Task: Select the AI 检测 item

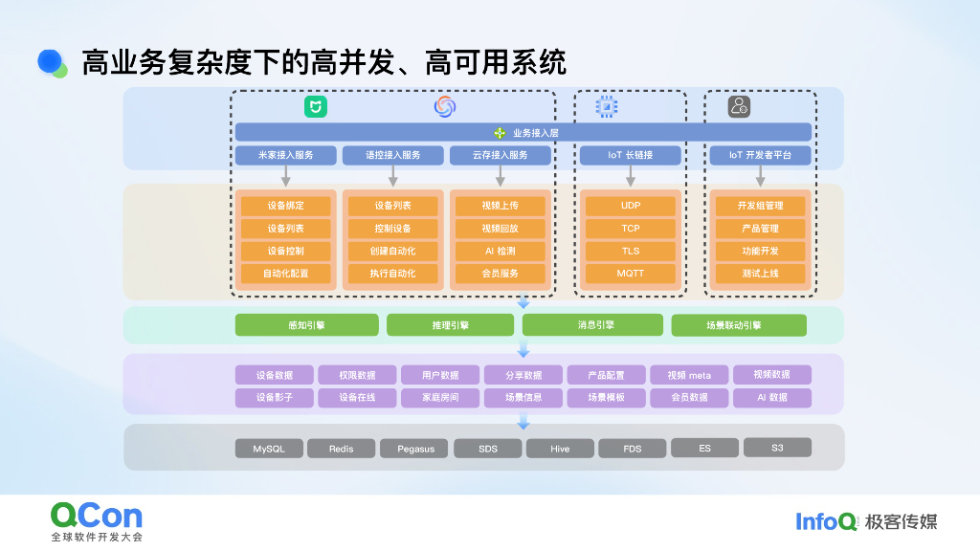Action: pos(501,251)
